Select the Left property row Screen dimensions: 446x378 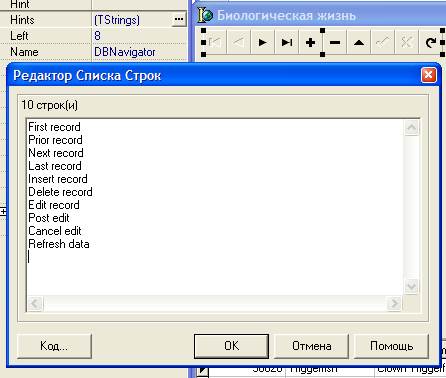(93, 36)
